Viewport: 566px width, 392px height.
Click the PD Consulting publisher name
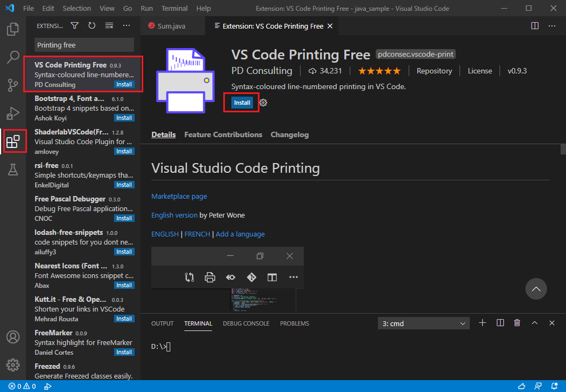(x=262, y=71)
